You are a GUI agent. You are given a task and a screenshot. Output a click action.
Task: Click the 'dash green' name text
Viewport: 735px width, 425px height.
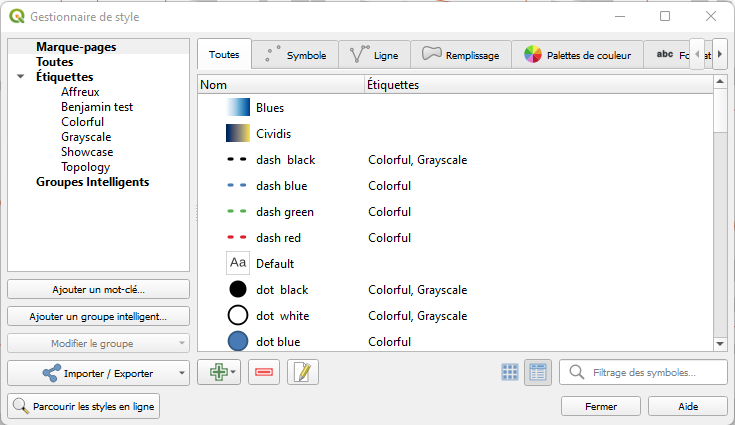285,212
